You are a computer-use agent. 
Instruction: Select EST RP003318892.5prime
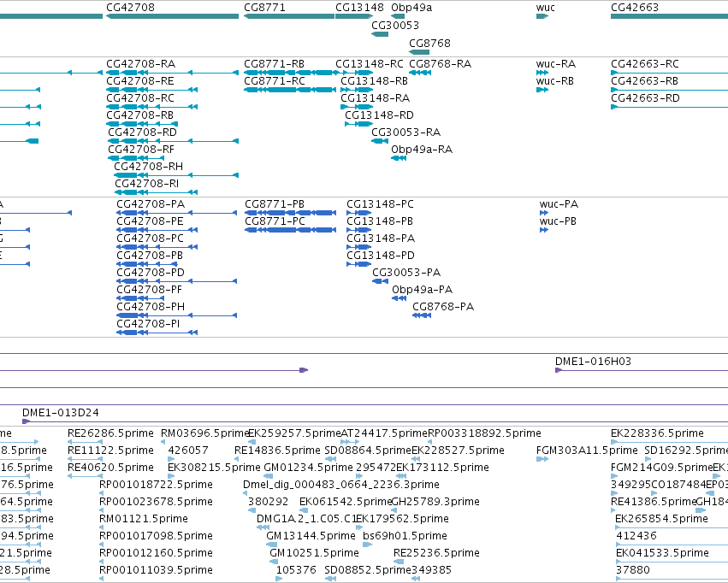point(430,442)
